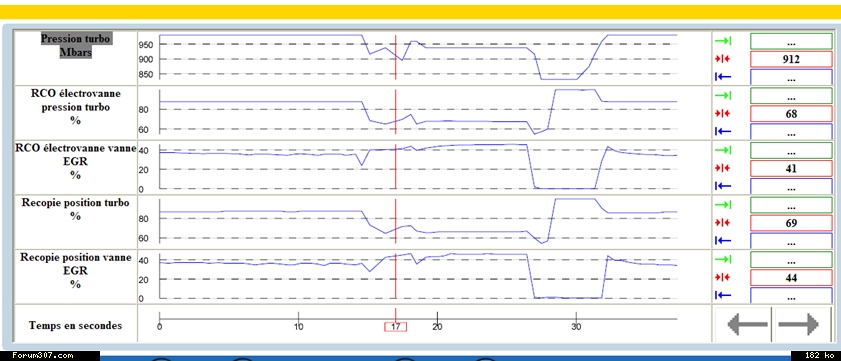
Task: Click green arrow icon in Recopie position turbo row
Action: (x=723, y=205)
